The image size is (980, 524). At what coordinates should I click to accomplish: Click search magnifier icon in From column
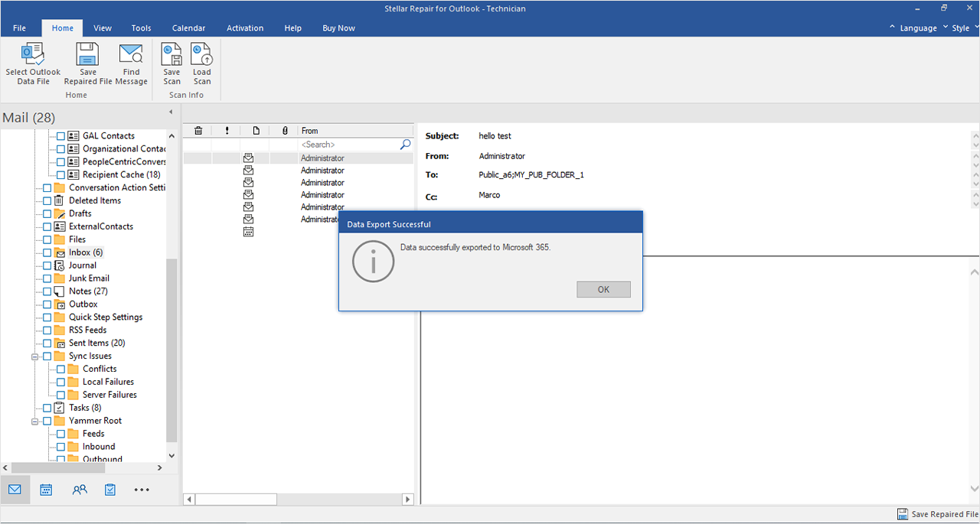pyautogui.click(x=406, y=144)
